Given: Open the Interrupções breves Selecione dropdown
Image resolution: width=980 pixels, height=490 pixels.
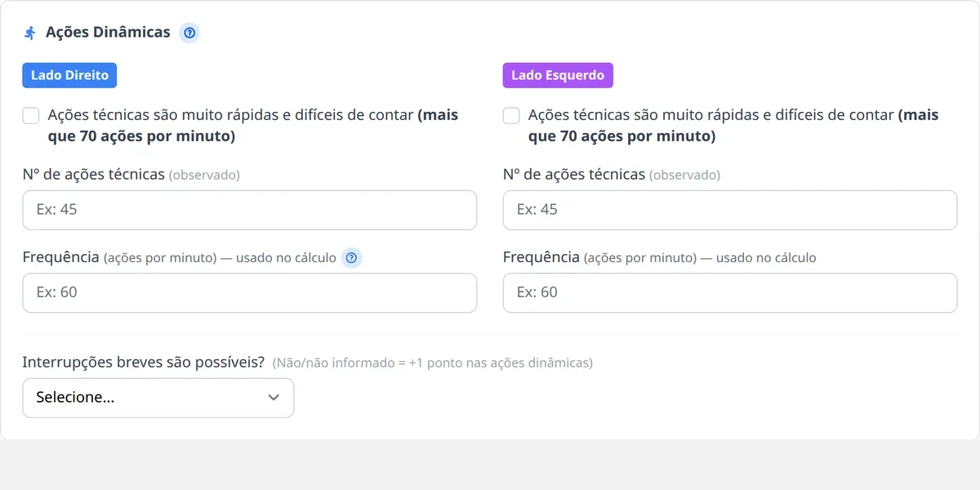Looking at the screenshot, I should tap(158, 398).
